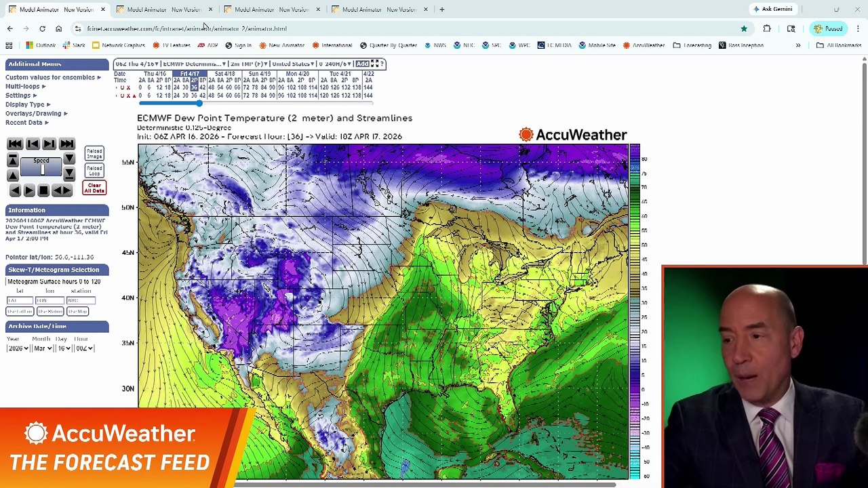The width and height of the screenshot is (868, 488).
Task: Click the Reload Loop button
Action: click(94, 170)
